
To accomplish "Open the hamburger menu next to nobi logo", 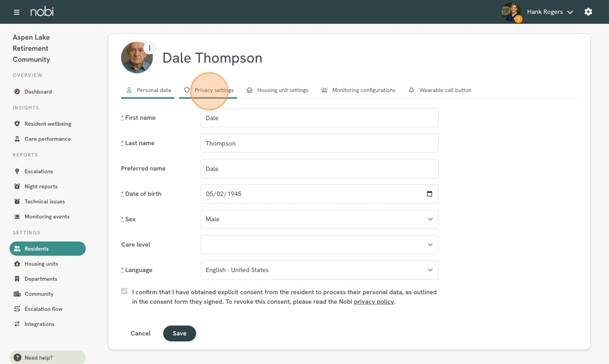I will [x=17, y=12].
